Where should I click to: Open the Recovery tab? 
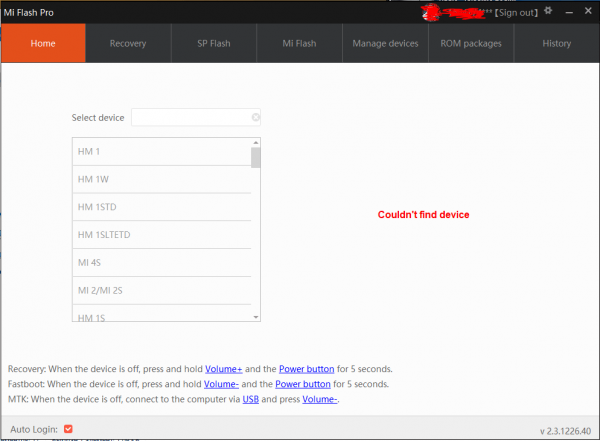128,43
